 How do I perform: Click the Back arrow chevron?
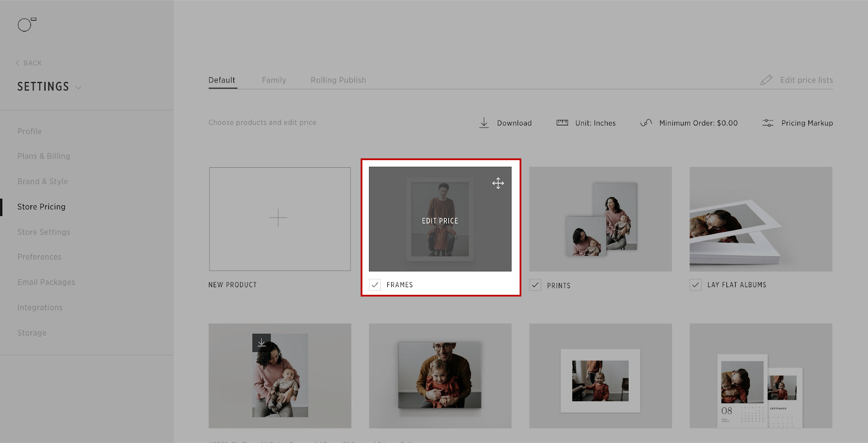pyautogui.click(x=17, y=63)
